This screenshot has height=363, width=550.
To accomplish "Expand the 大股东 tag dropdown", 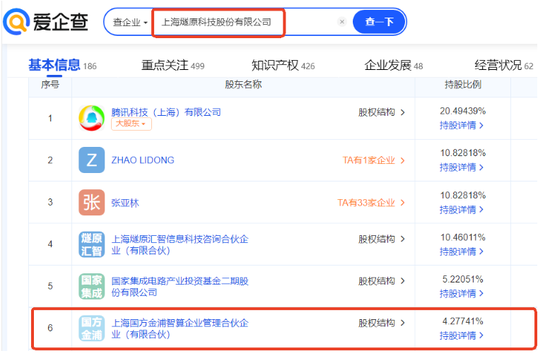I will (131, 124).
